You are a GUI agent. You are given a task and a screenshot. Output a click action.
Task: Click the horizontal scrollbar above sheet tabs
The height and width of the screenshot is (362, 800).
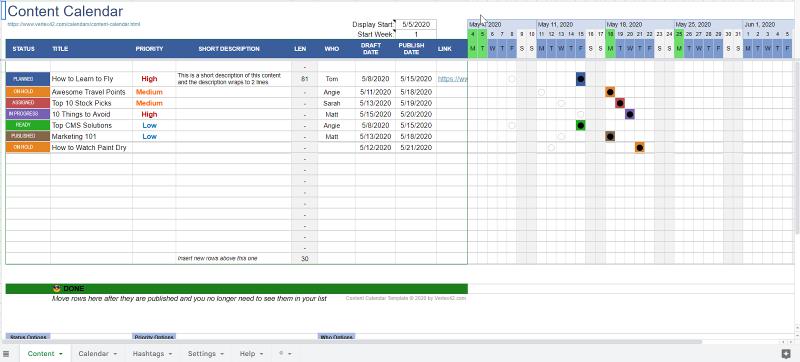(352, 342)
